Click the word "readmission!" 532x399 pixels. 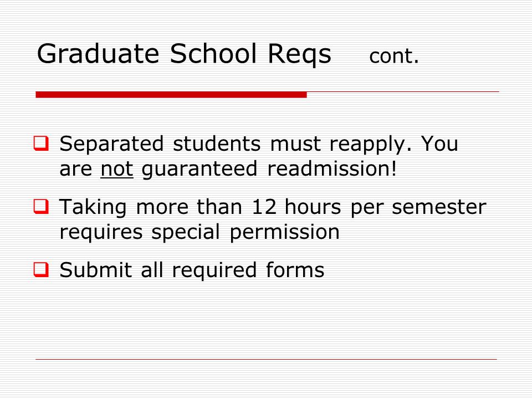332,168
